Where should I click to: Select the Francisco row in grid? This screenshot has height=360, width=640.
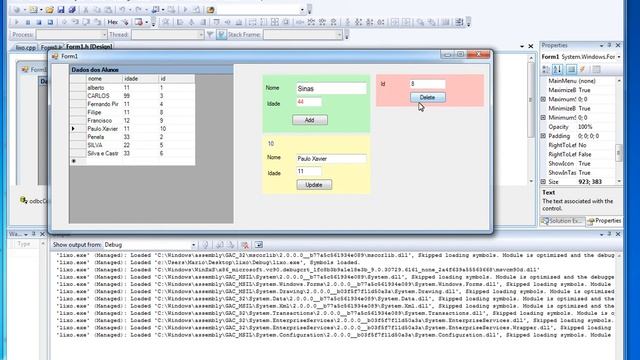pyautogui.click(x=132, y=120)
